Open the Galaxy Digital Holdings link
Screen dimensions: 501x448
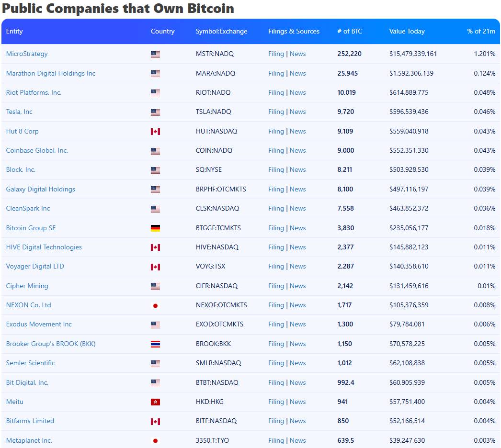pyautogui.click(x=41, y=189)
